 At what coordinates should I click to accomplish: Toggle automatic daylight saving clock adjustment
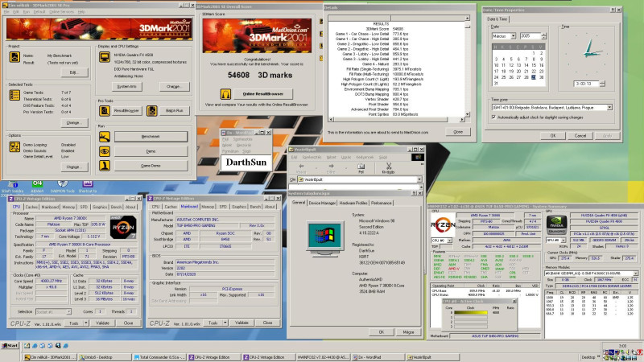point(493,117)
